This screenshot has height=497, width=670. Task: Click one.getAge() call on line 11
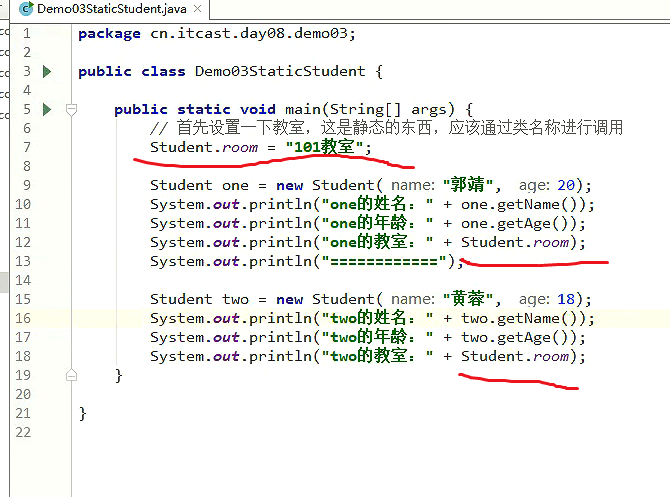coord(519,224)
